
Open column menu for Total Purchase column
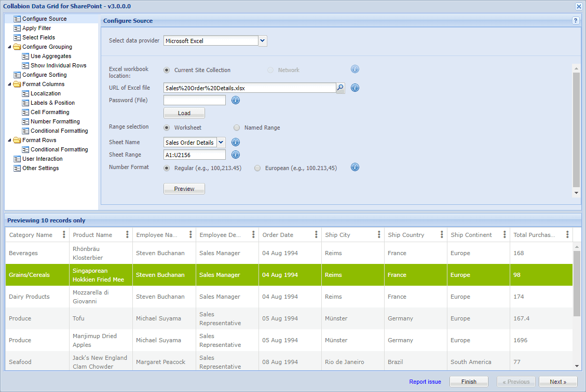567,234
